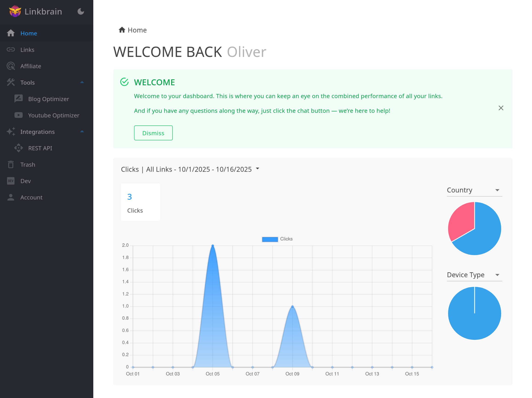Expand the Device Type dropdown
This screenshot has height=398, width=532.
pos(497,275)
